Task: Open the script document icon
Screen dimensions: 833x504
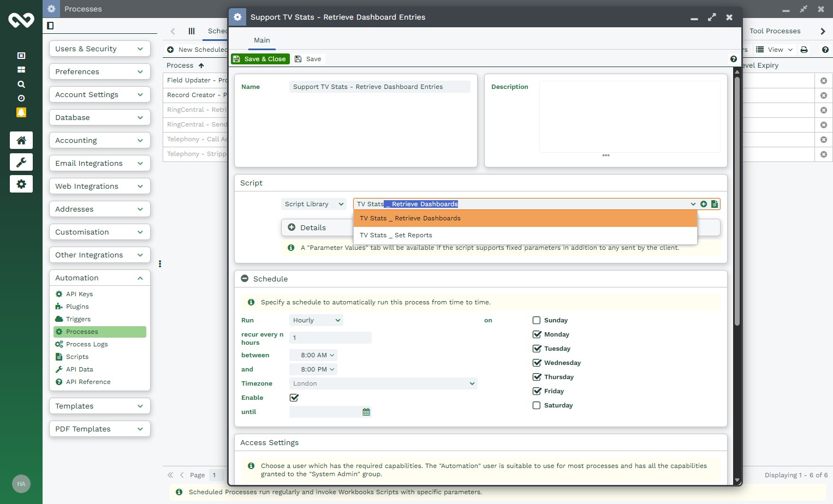Action: [714, 204]
